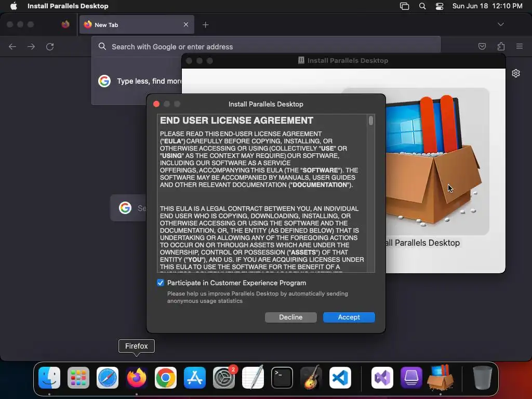
Task: Open the Apple menu
Action: 14,6
